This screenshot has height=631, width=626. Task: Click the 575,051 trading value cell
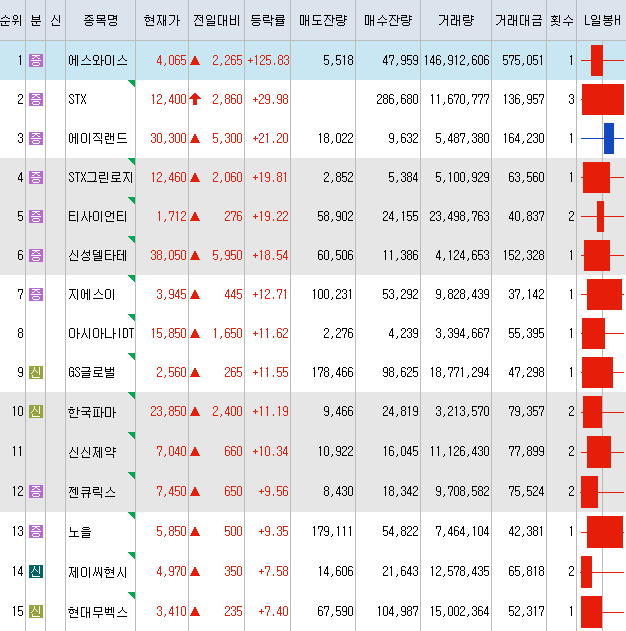pos(523,60)
